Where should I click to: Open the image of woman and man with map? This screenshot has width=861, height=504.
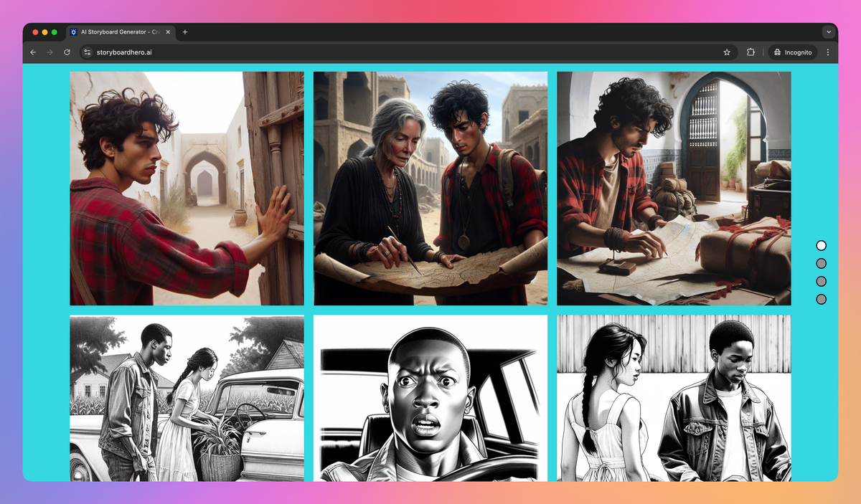(x=430, y=189)
